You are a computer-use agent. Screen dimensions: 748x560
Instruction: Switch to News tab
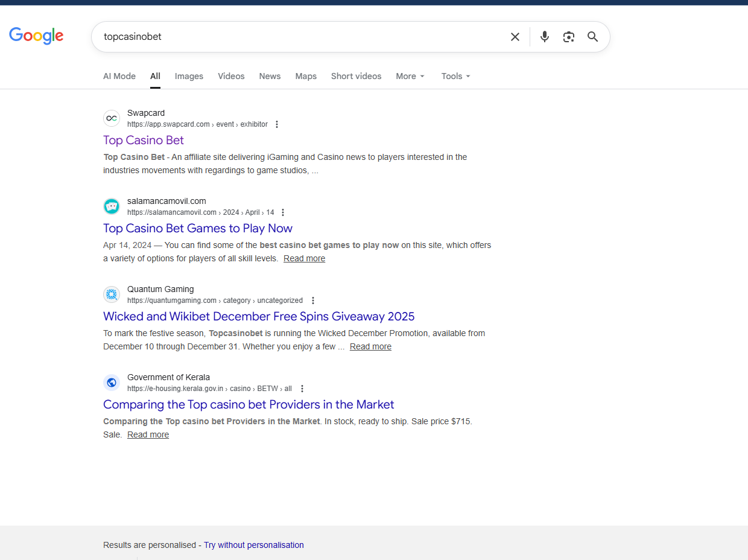(270, 76)
